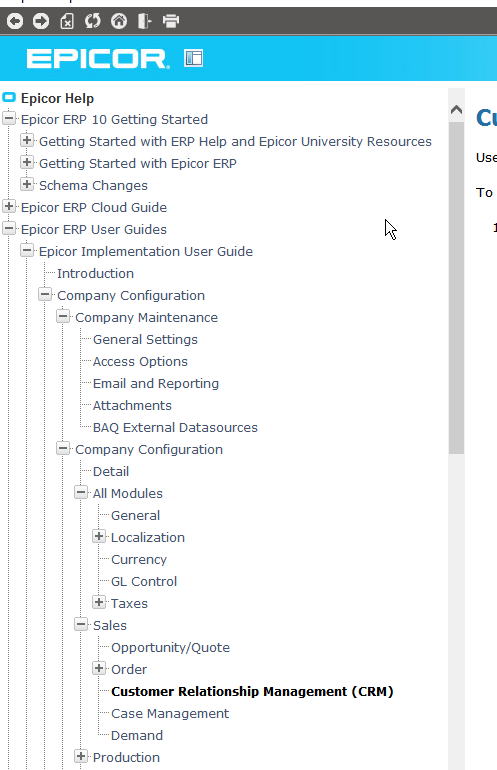This screenshot has width=497, height=770.
Task: Open the Demand topic
Action: (x=137, y=736)
